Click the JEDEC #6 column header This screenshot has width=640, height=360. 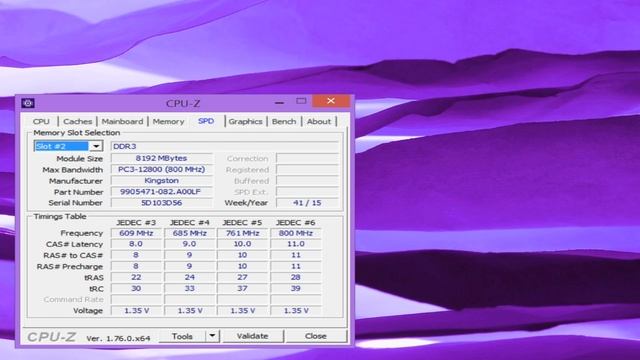tap(296, 222)
